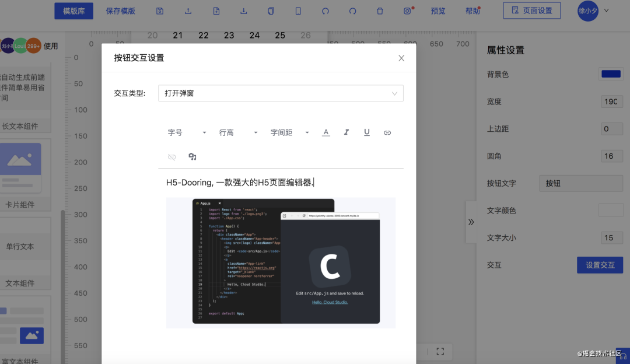Open the 交互类型 dropdown showing 打开弹窗

click(x=281, y=93)
